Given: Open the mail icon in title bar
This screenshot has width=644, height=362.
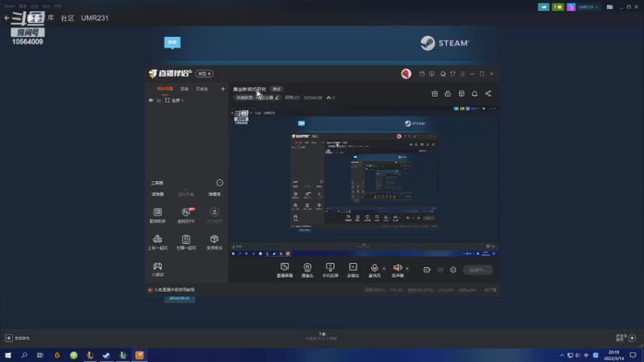Looking at the screenshot, I should (422, 74).
